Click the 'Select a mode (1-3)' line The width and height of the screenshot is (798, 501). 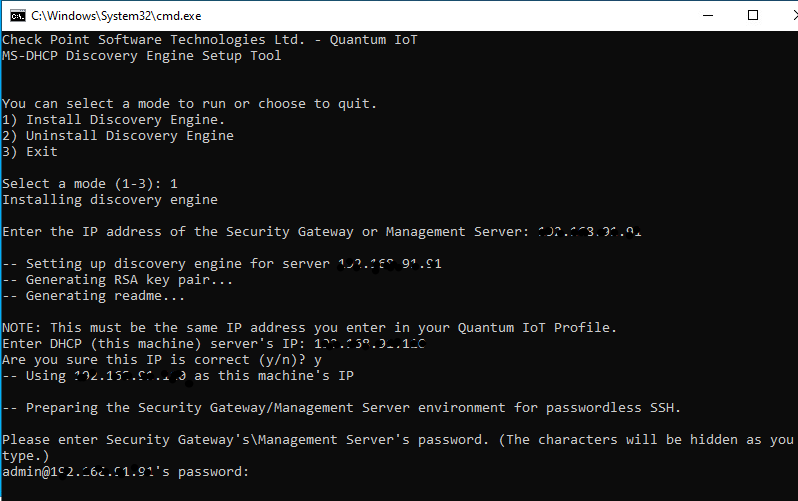[90, 184]
